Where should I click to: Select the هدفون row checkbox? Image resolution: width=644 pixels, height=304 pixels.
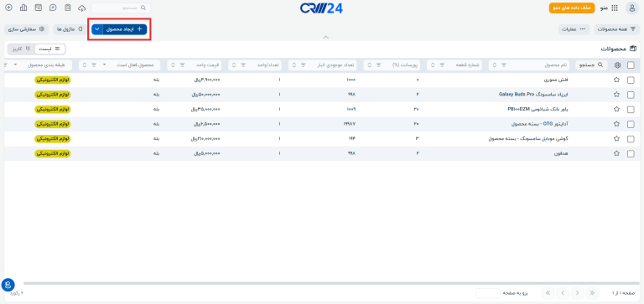(x=631, y=153)
